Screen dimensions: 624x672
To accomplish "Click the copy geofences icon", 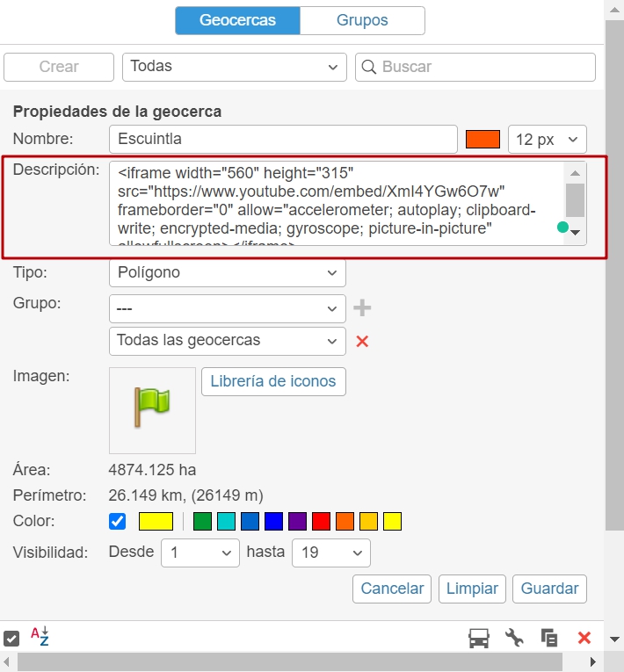I will coord(549,638).
